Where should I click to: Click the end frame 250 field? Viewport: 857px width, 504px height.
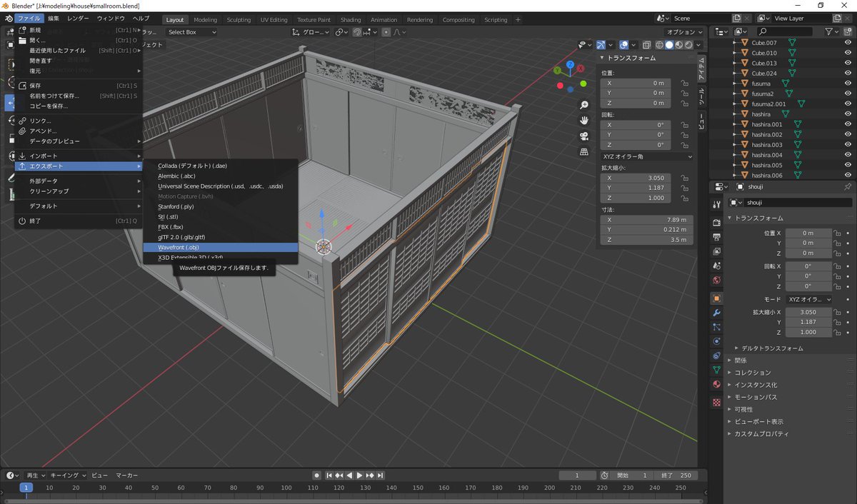click(x=676, y=475)
